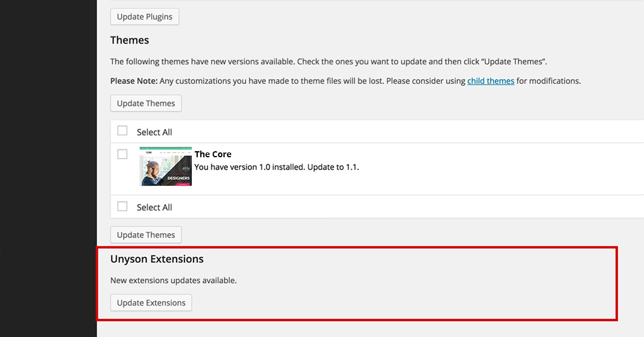Click Update Themes button below the theme list

146,235
